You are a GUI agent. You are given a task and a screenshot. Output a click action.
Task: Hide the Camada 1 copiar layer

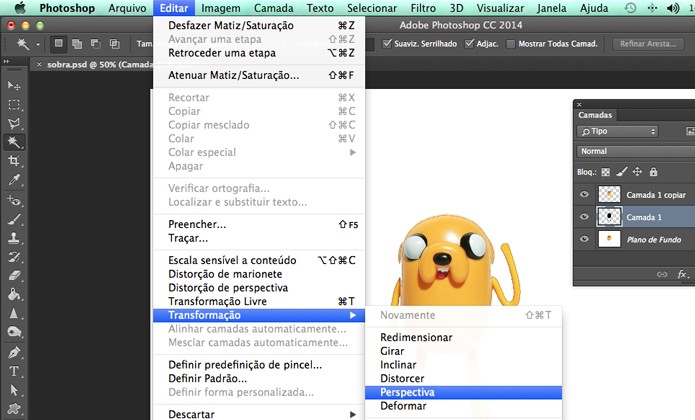pyautogui.click(x=584, y=194)
